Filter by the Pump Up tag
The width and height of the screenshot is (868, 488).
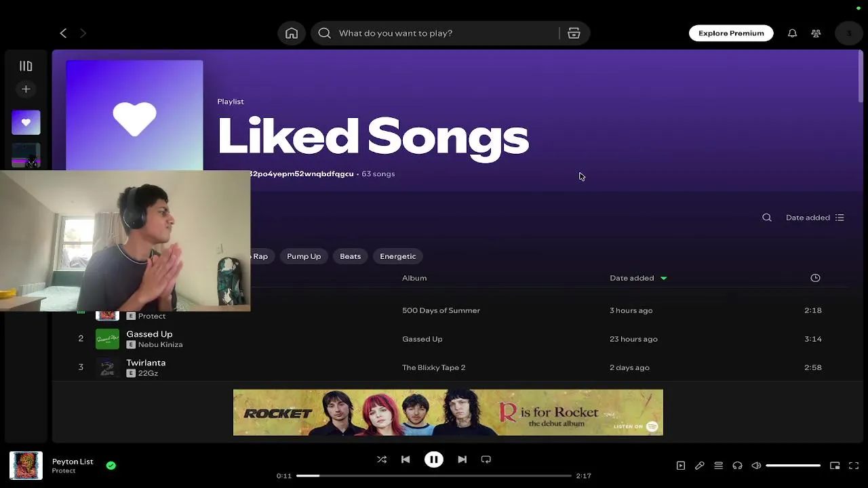coord(304,256)
